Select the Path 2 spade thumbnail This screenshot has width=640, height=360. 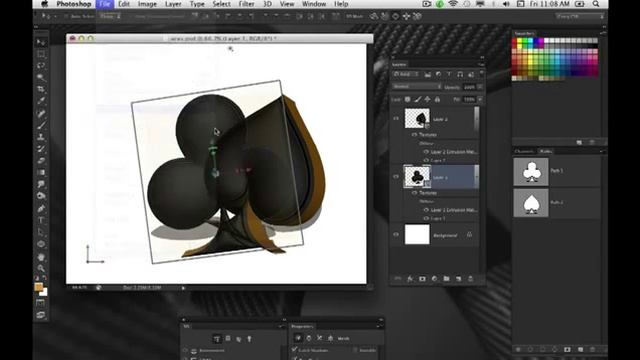click(531, 203)
